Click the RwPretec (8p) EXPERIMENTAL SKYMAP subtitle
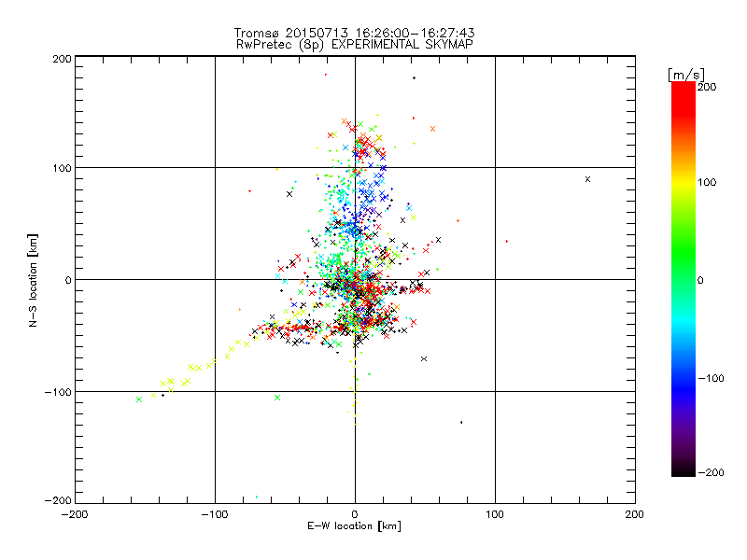This screenshot has height=560, width=747. (x=355, y=45)
